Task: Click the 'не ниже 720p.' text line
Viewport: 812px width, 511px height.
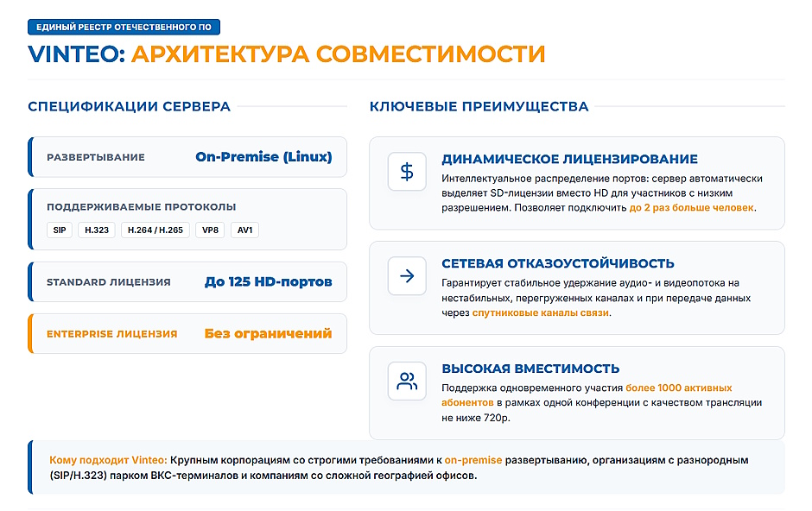Action: pos(476,418)
